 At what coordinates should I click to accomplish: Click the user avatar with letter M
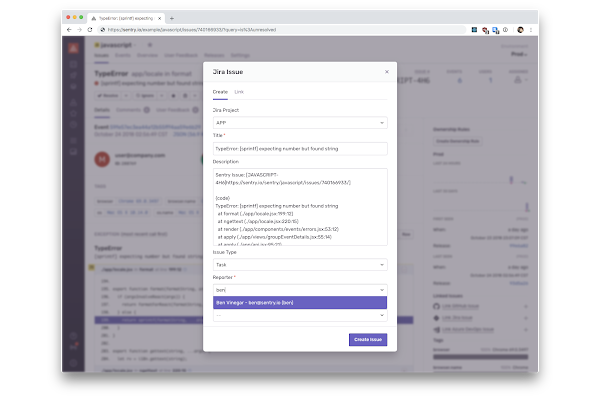pos(102,158)
